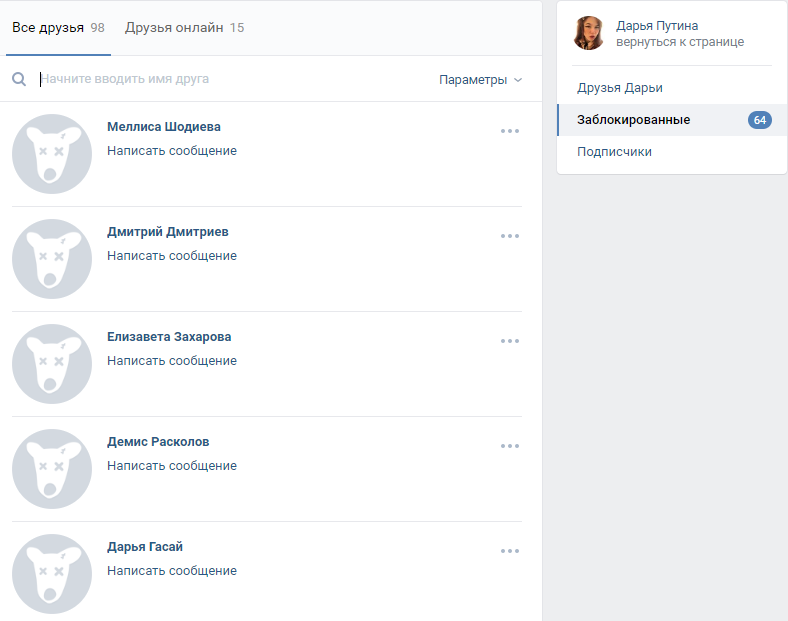Viewport: 788px width, 621px height.
Task: Open Подписчики section
Action: [x=614, y=152]
